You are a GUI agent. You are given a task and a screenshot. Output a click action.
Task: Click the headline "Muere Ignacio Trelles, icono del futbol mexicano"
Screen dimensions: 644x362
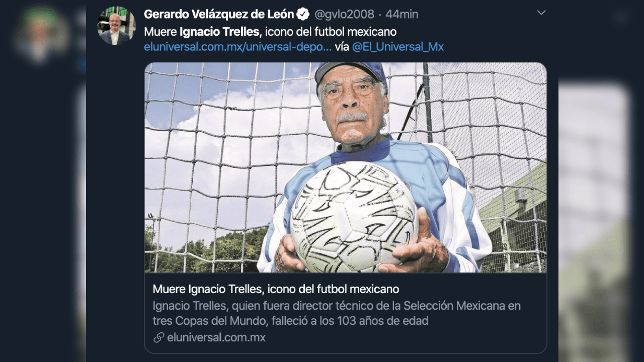click(275, 289)
